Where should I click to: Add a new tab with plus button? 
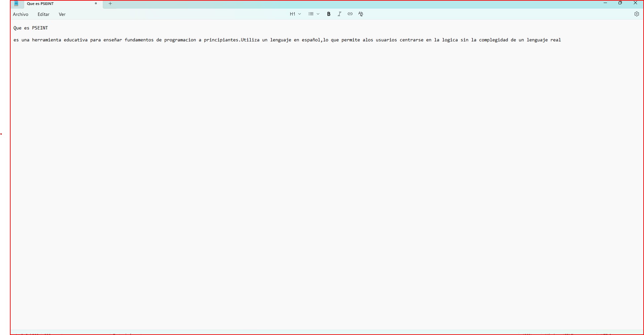tap(110, 4)
